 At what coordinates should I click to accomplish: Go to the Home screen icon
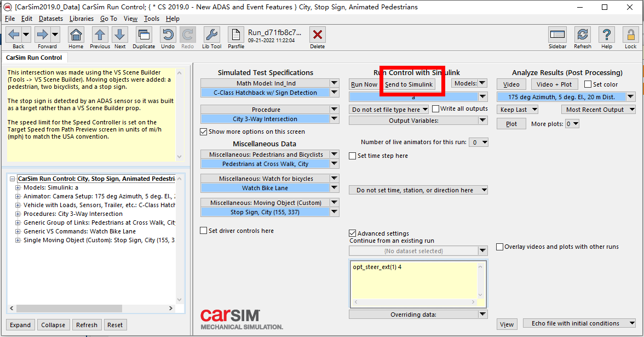tap(76, 35)
